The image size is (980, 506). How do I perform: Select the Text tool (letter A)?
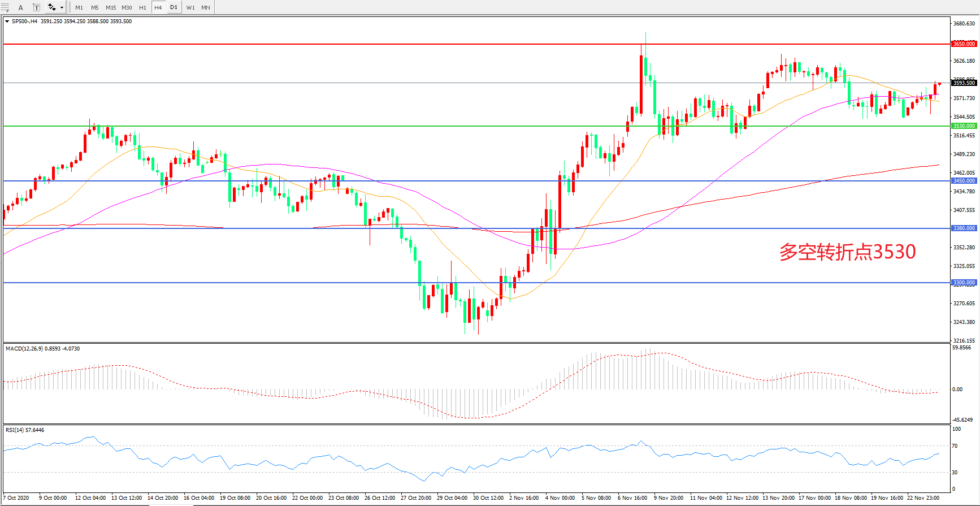pos(21,7)
